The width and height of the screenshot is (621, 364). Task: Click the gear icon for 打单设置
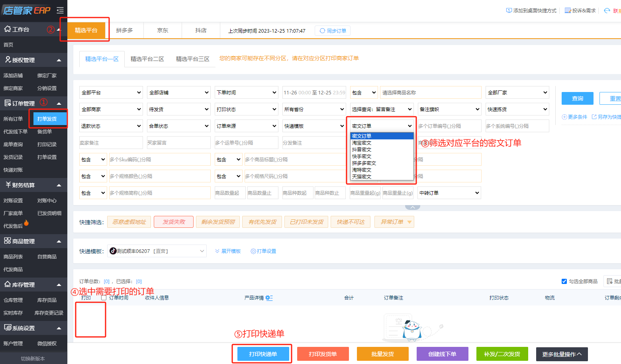click(x=253, y=251)
